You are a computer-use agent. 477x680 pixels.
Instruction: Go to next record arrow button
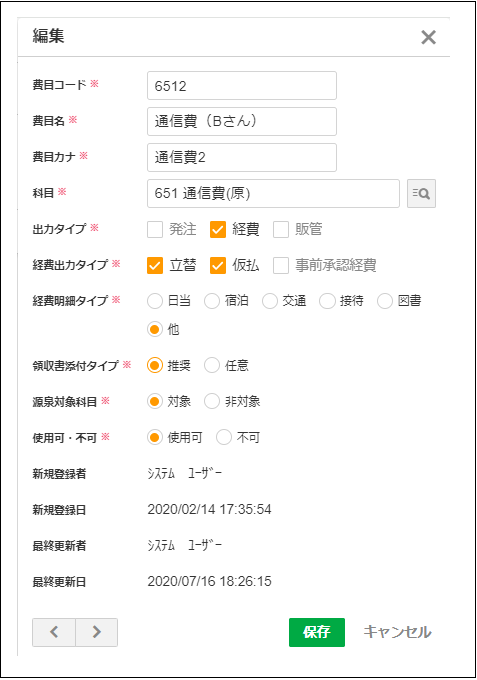(x=97, y=632)
